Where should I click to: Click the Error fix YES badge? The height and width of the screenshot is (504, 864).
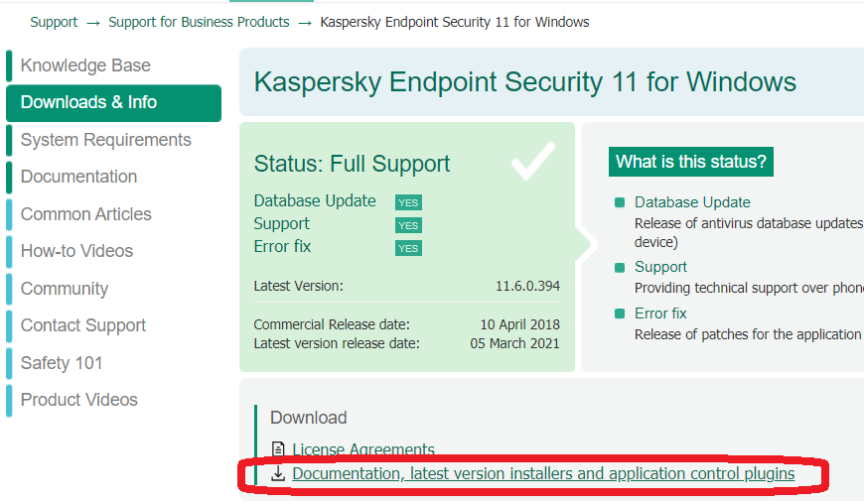[x=408, y=248]
